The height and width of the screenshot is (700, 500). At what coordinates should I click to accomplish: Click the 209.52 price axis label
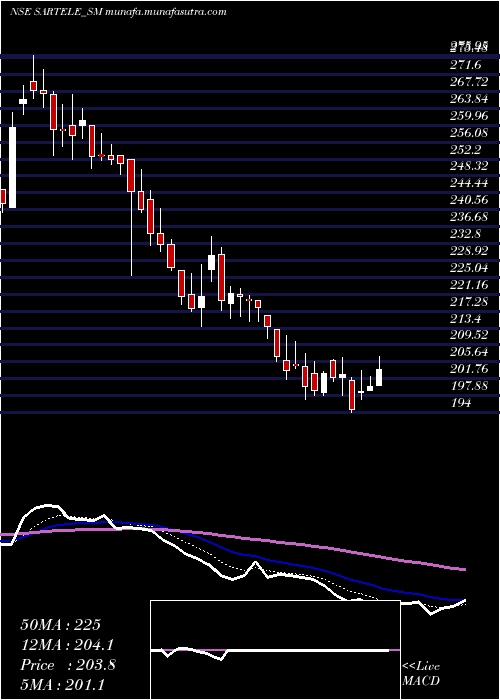(x=469, y=335)
